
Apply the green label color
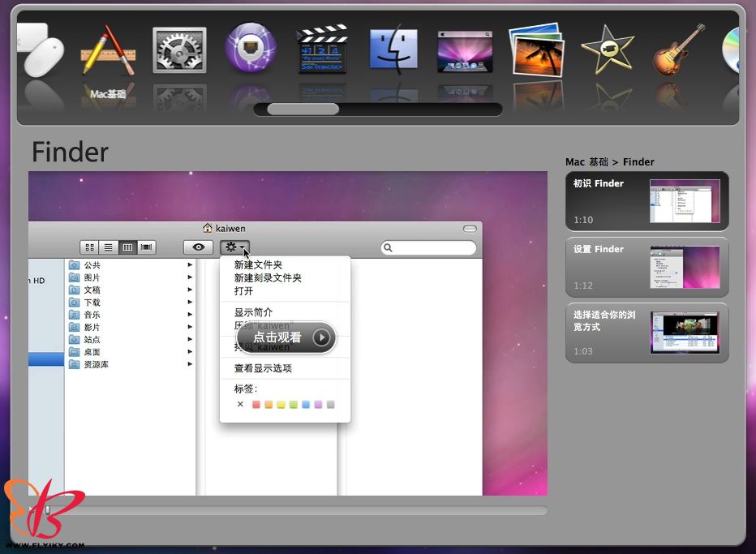coord(293,405)
